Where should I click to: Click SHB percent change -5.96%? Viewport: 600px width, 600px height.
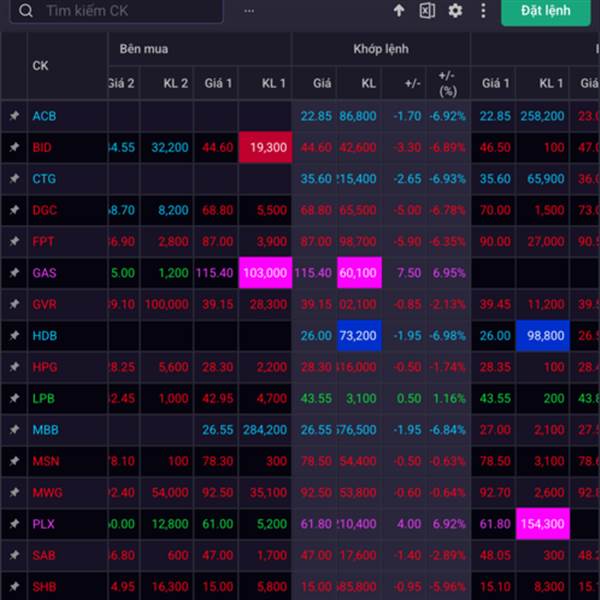tap(447, 587)
